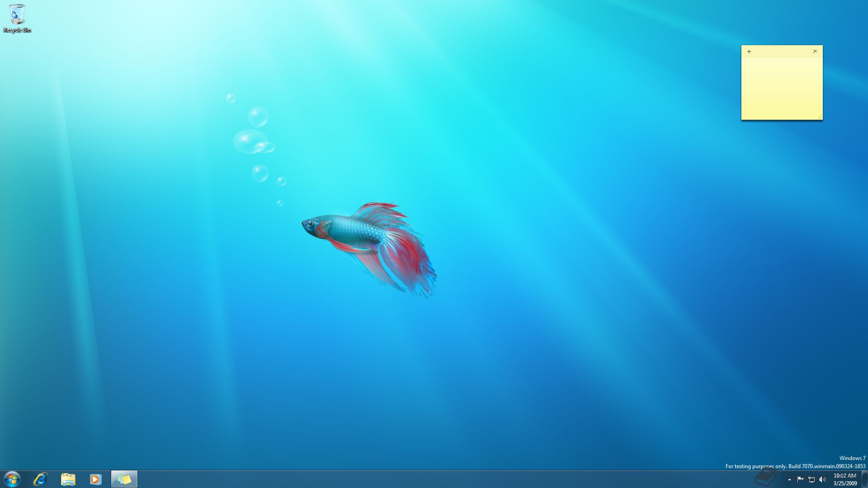868x488 pixels.
Task: Open the network status tray icon
Action: click(x=811, y=479)
